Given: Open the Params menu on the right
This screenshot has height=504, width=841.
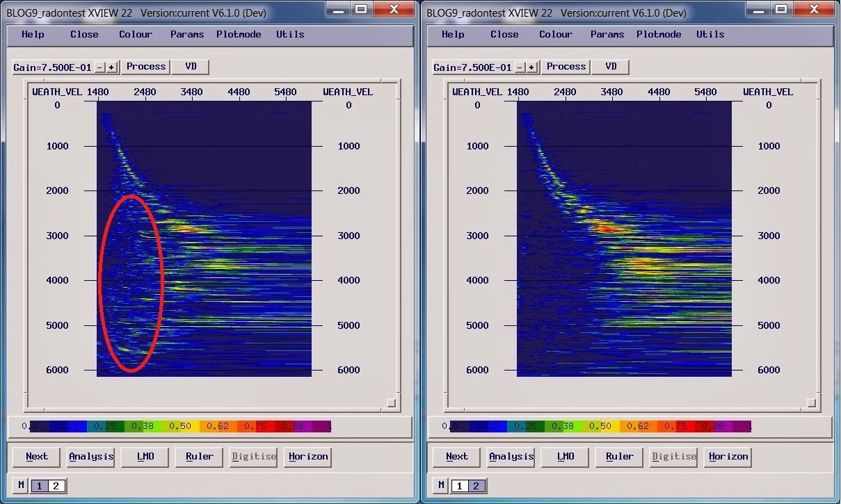Looking at the screenshot, I should coord(607,34).
